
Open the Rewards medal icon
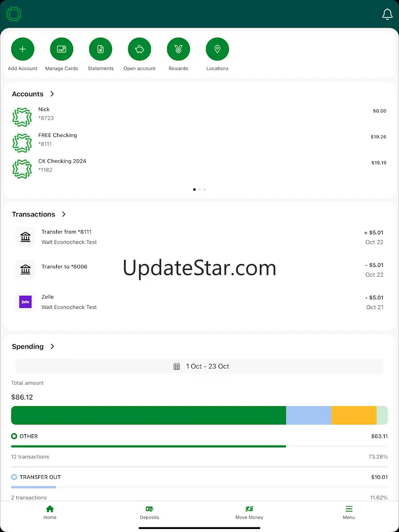(x=179, y=49)
